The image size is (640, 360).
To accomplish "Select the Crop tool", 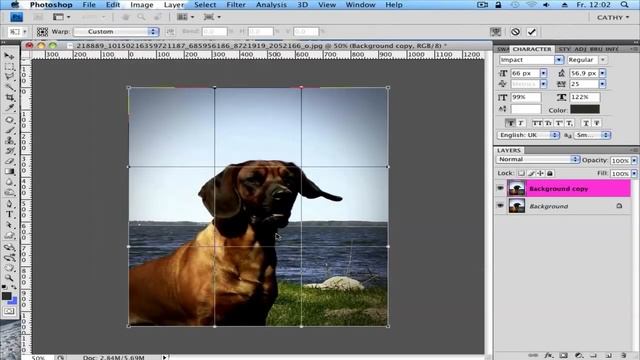I will tap(9, 98).
